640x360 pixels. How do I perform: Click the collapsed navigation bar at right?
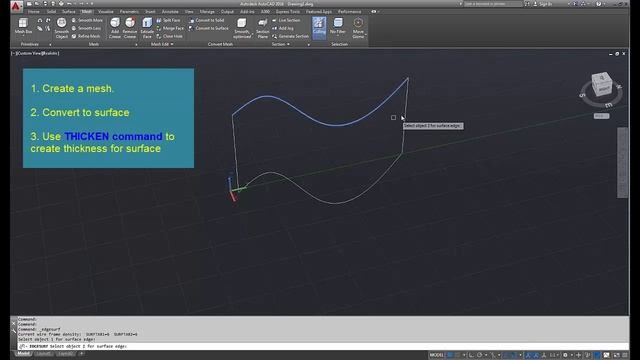pos(622,162)
